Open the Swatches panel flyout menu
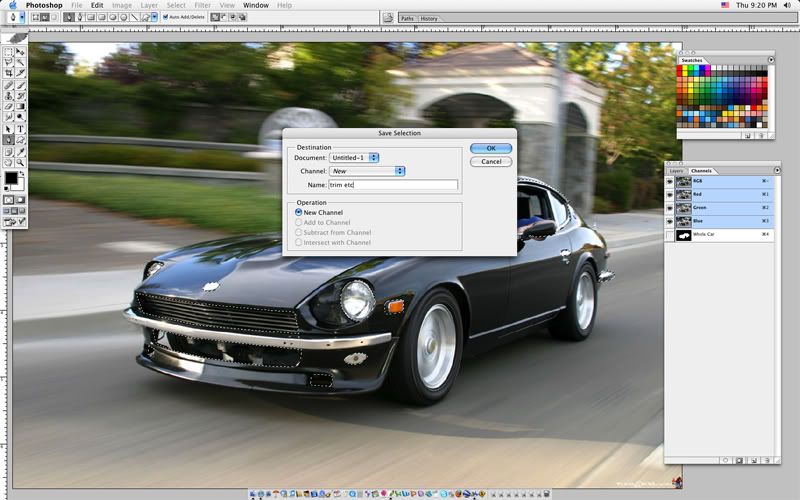 click(x=772, y=60)
